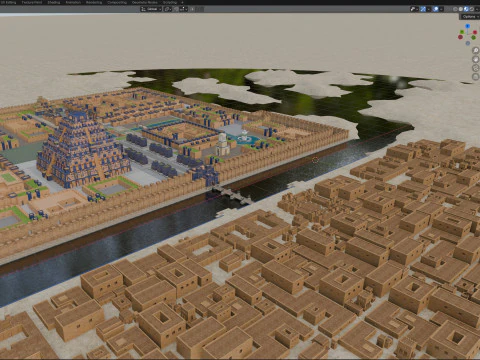
Task: Open object type visibility popover icon
Action: pos(413,9)
